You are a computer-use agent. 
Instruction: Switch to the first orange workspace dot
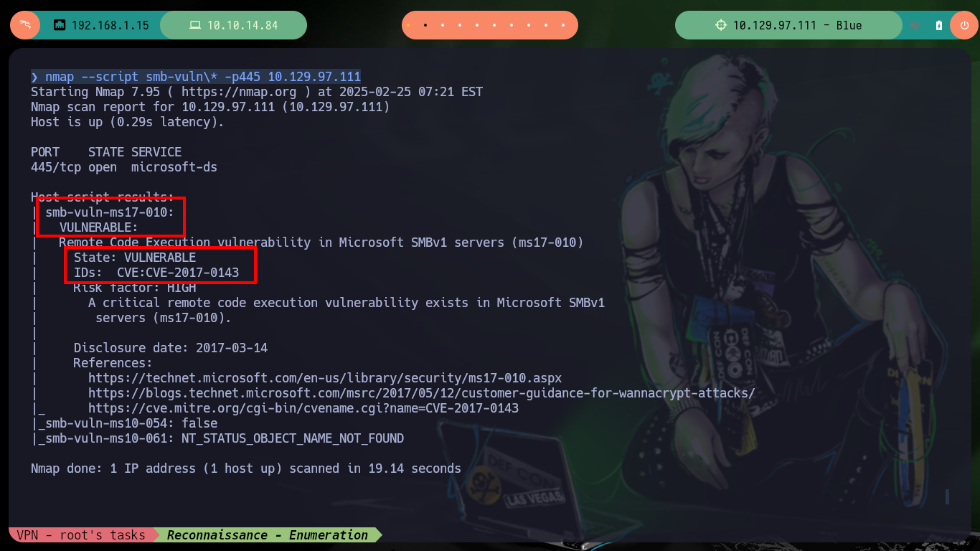click(x=407, y=25)
